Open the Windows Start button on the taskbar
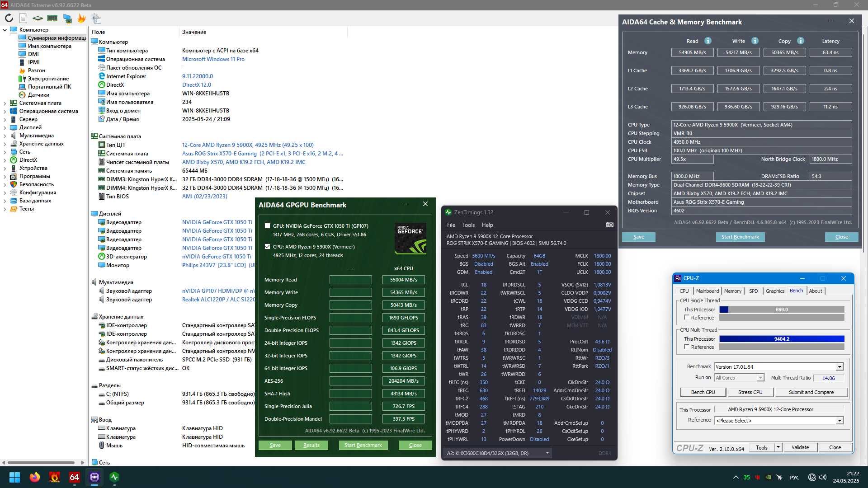 pos(14,477)
